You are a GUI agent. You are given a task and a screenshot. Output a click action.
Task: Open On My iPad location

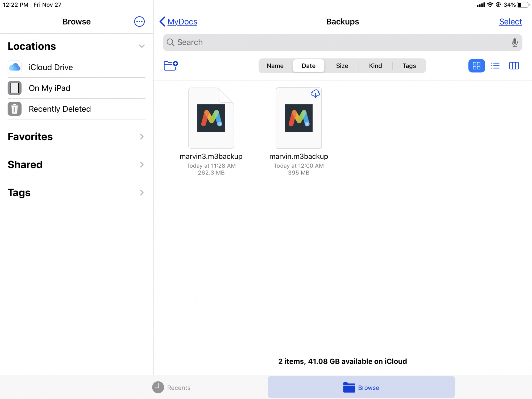[77, 88]
